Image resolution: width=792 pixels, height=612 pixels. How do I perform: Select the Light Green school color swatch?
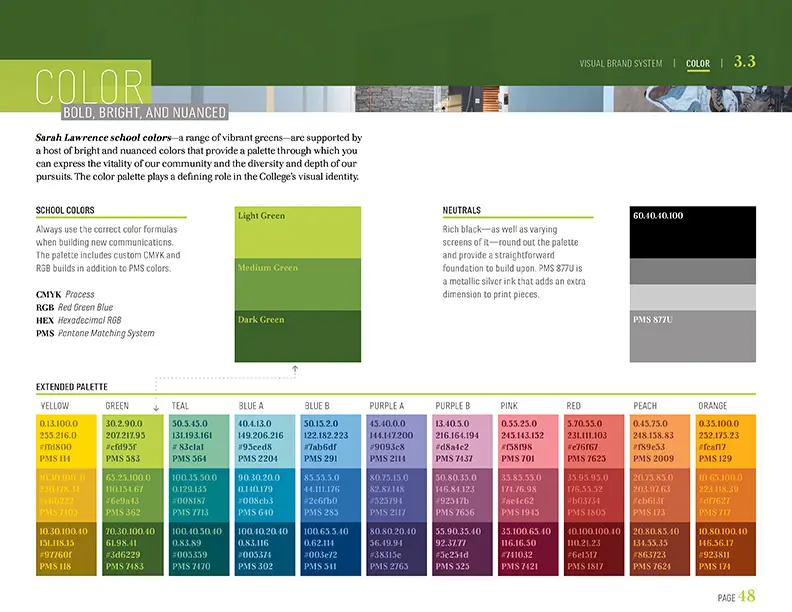coord(298,232)
